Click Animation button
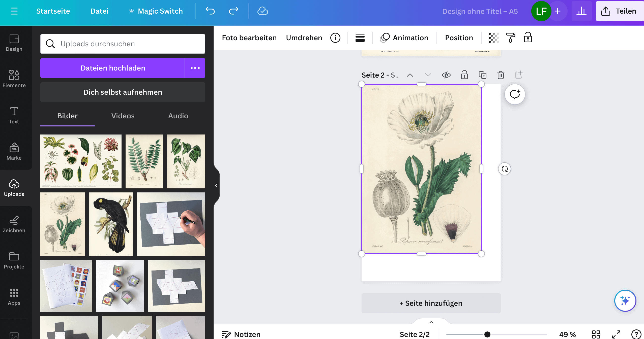This screenshot has height=339, width=644. (404, 38)
